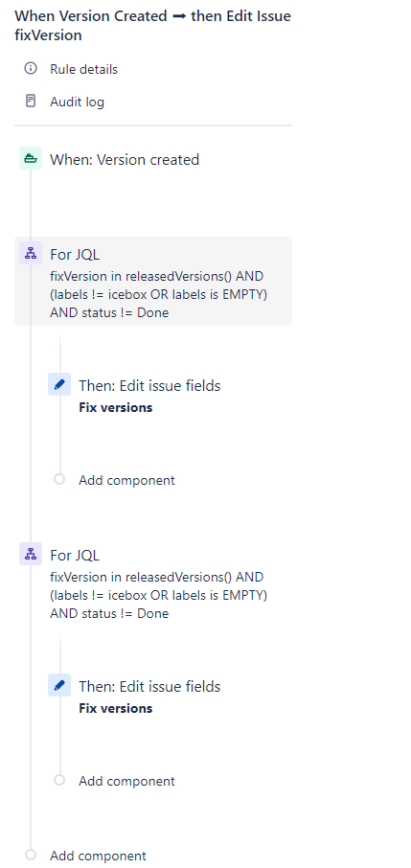Screen dimensions: 411x868
Task: Click the first For JQL branch icon
Action: tap(31, 254)
